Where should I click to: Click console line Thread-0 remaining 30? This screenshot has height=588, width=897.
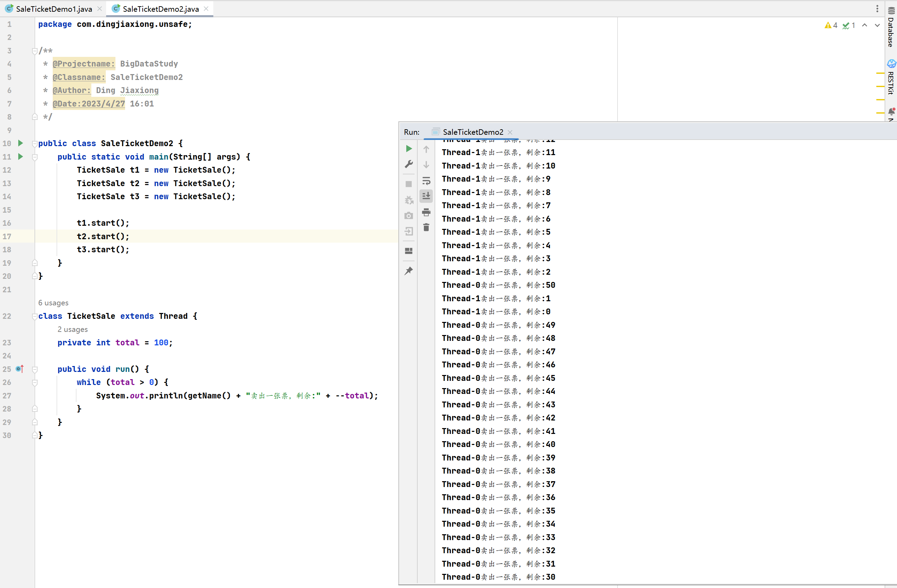(x=498, y=577)
